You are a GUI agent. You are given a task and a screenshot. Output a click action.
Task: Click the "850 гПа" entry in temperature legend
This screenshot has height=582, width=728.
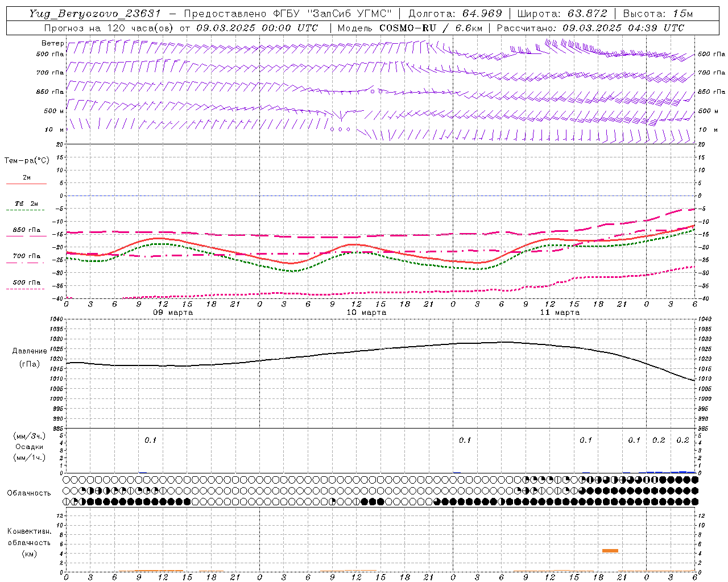click(x=27, y=230)
